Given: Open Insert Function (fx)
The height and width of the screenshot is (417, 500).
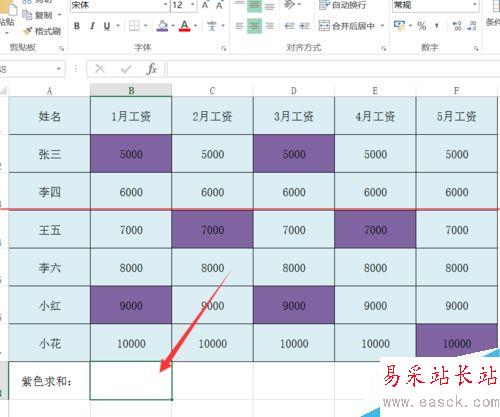Looking at the screenshot, I should 152,69.
